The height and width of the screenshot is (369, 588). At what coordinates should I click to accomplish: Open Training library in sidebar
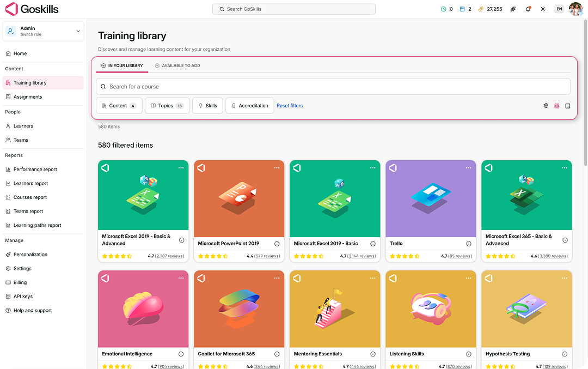click(x=43, y=83)
